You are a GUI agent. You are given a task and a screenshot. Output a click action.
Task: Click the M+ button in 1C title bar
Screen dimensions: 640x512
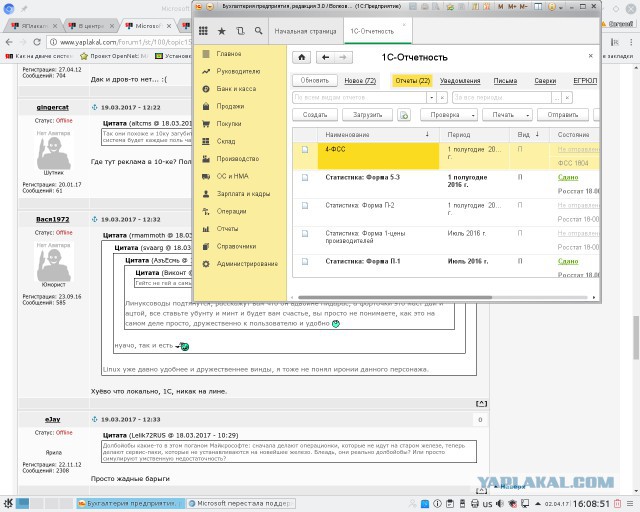point(512,7)
